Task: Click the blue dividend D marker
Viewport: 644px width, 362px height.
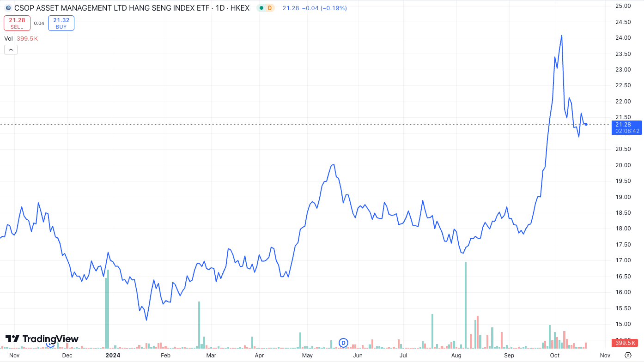Action: (343, 343)
